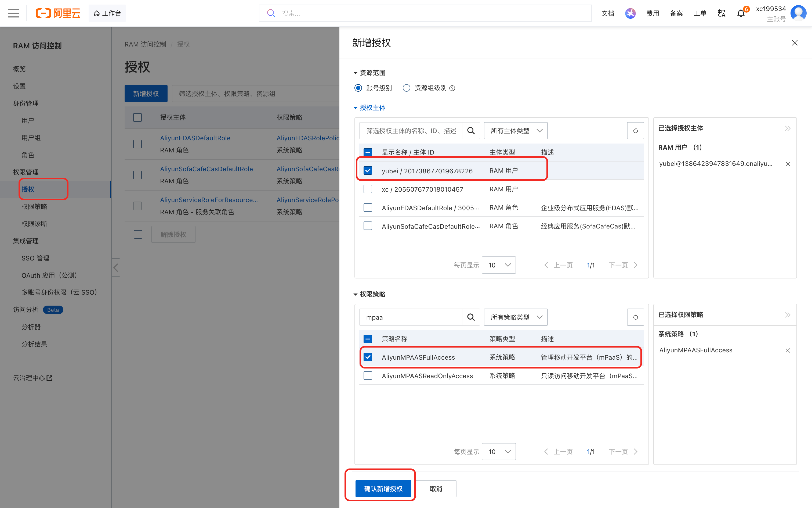Open 所有主体类型 dropdown
Viewport: 812px width, 508px height.
pos(515,131)
